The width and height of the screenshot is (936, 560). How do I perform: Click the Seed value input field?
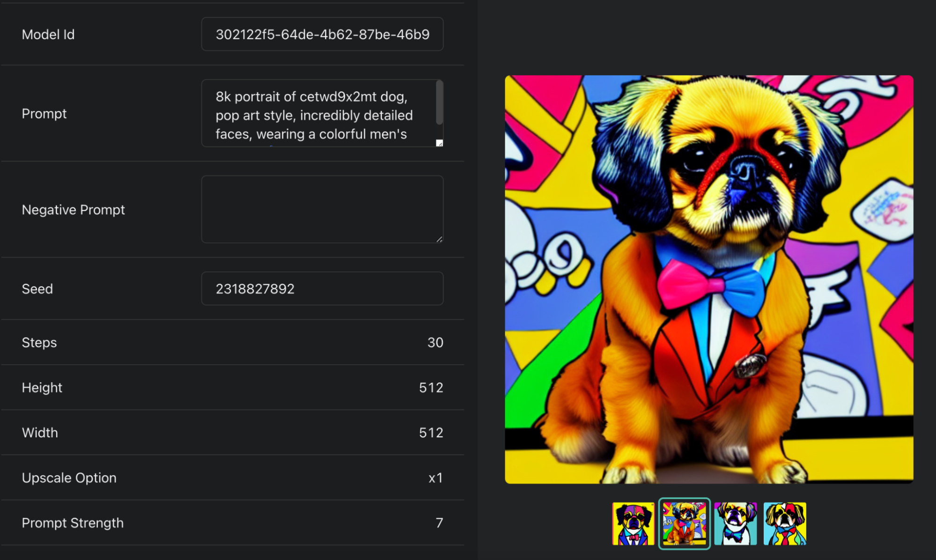click(324, 289)
